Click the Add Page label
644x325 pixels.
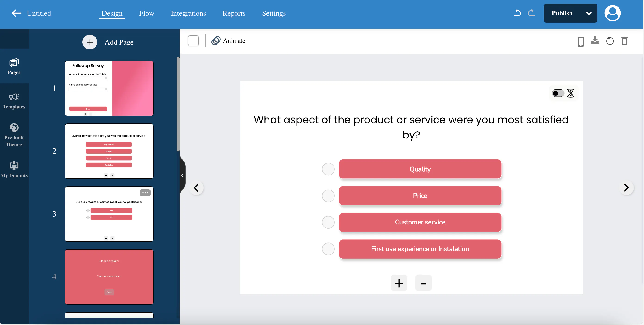tap(119, 42)
